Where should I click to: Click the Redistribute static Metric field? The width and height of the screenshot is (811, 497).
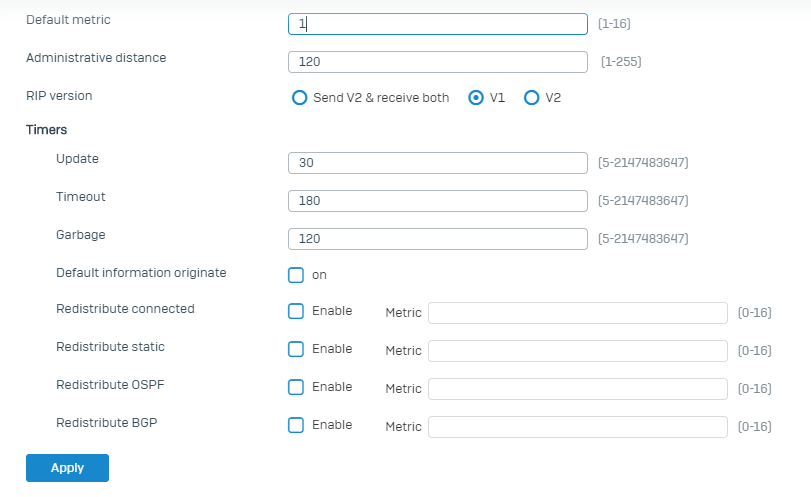coord(577,351)
